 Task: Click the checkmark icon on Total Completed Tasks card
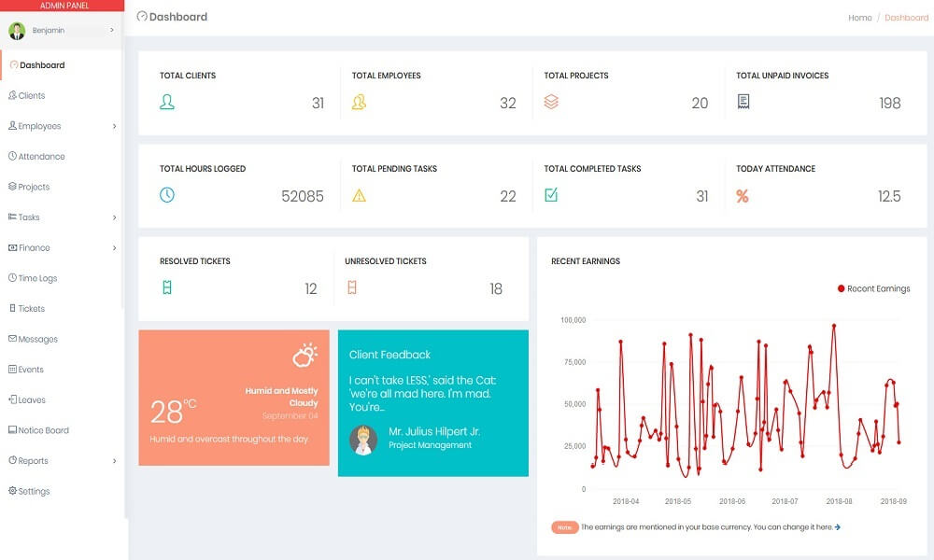pos(550,194)
